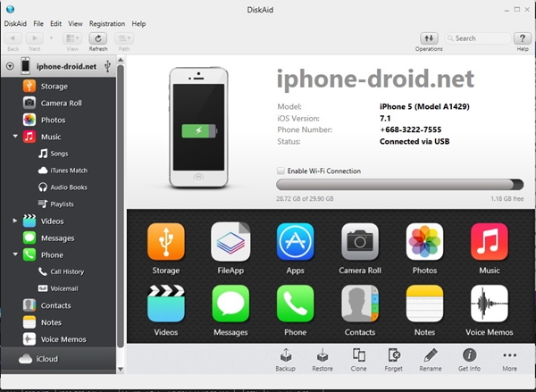Open the Camera Roll tile in icon grid
Viewport: 536px width, 392px height.
pos(360,242)
